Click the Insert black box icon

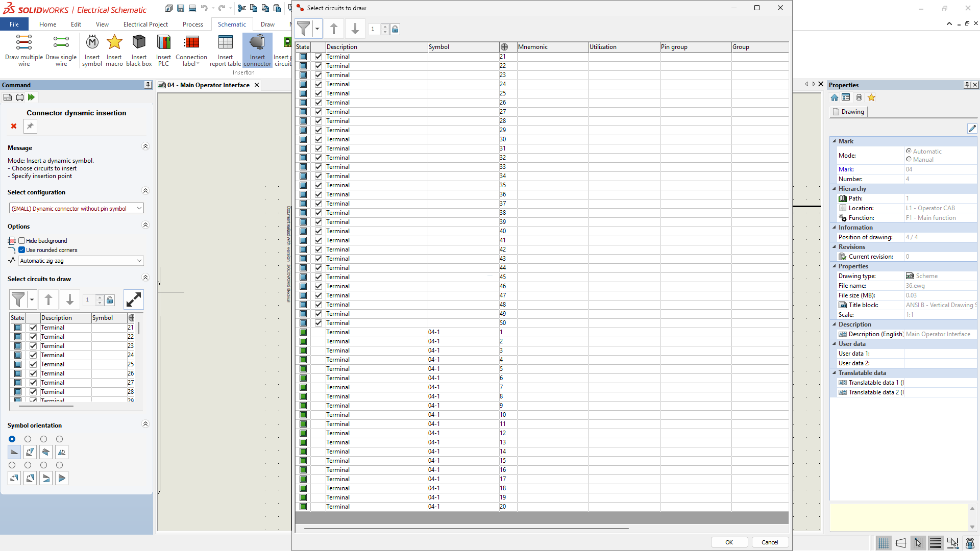click(139, 49)
